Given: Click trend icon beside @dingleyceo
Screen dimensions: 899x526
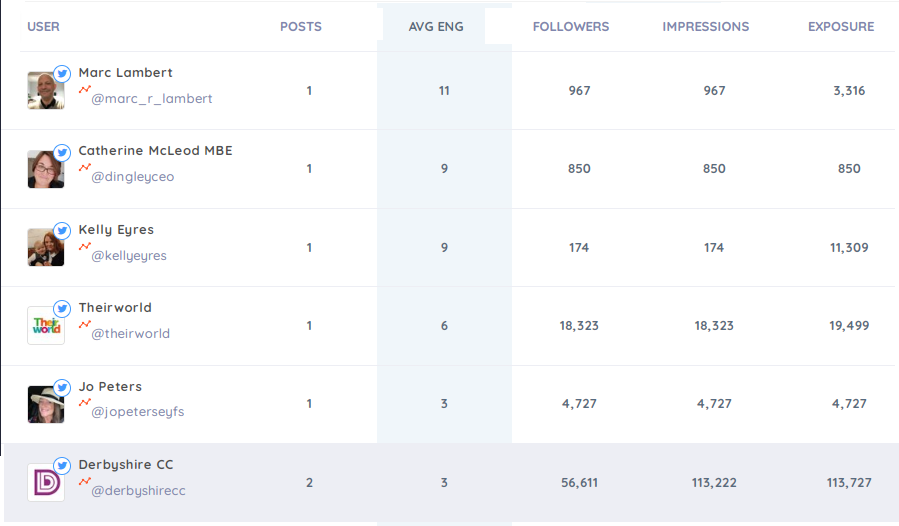Looking at the screenshot, I should click(x=85, y=167).
